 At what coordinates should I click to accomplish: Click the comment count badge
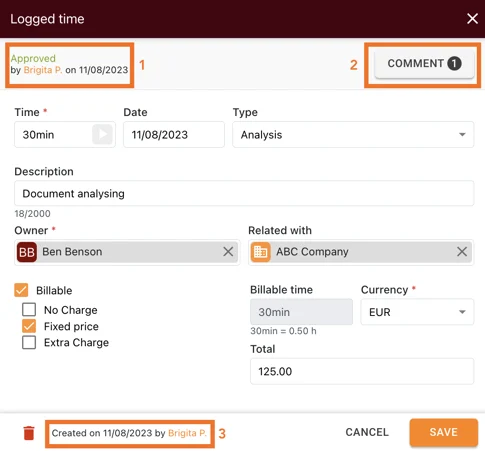click(x=454, y=63)
